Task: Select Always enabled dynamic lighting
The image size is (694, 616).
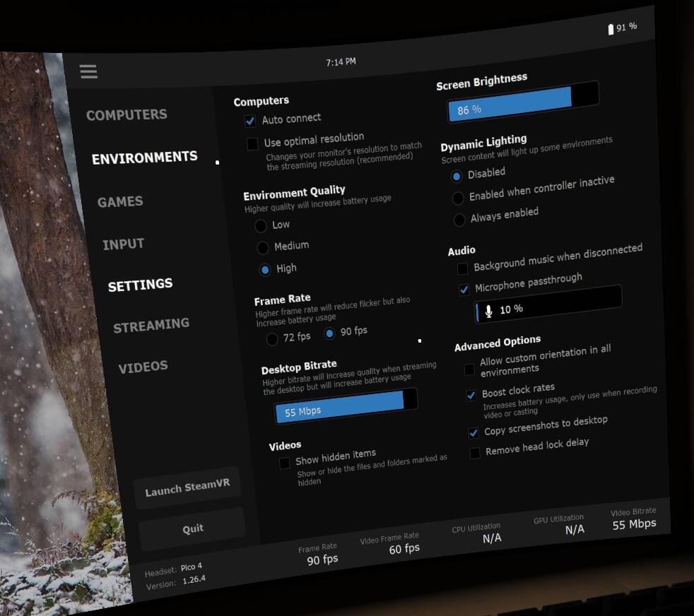Action: (459, 220)
